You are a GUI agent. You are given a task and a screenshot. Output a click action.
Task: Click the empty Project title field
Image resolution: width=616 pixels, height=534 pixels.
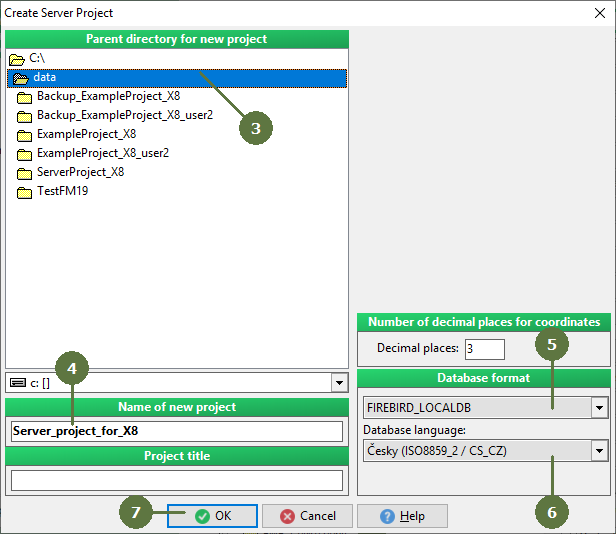point(176,480)
